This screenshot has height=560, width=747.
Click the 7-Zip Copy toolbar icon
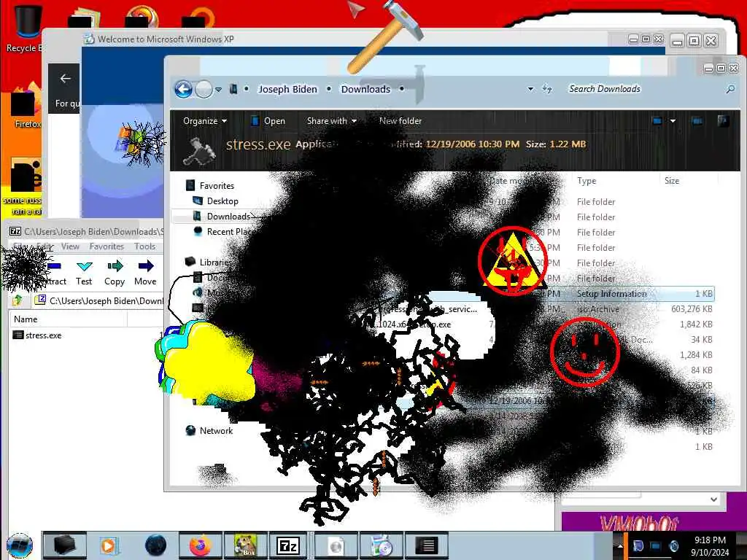[115, 273]
